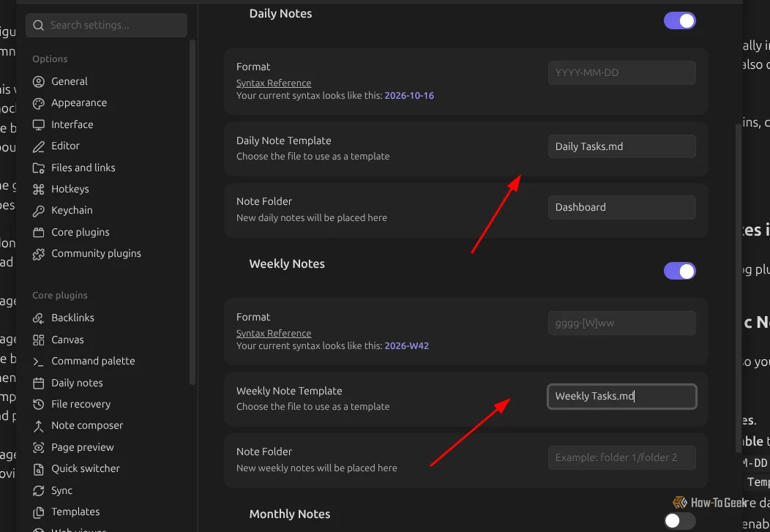Click the Sync arrows icon

point(38,490)
